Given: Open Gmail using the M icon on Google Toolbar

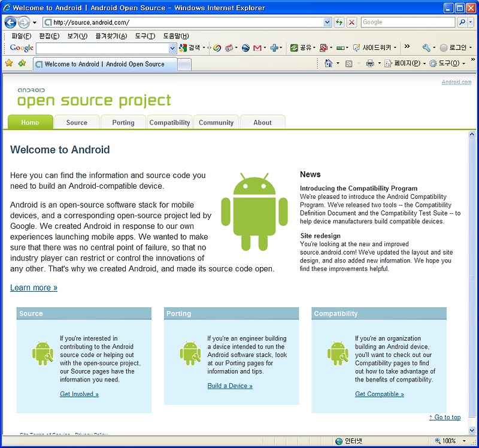Looking at the screenshot, I should (x=257, y=47).
